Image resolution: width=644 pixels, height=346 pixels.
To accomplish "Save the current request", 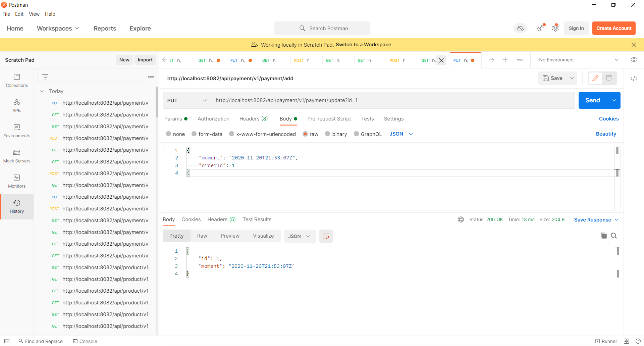I will [x=552, y=78].
